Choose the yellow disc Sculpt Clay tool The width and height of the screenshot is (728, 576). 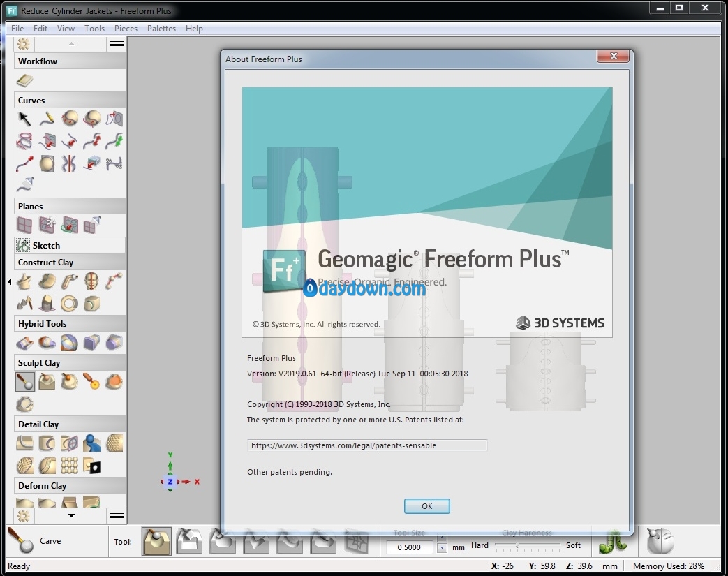[92, 382]
